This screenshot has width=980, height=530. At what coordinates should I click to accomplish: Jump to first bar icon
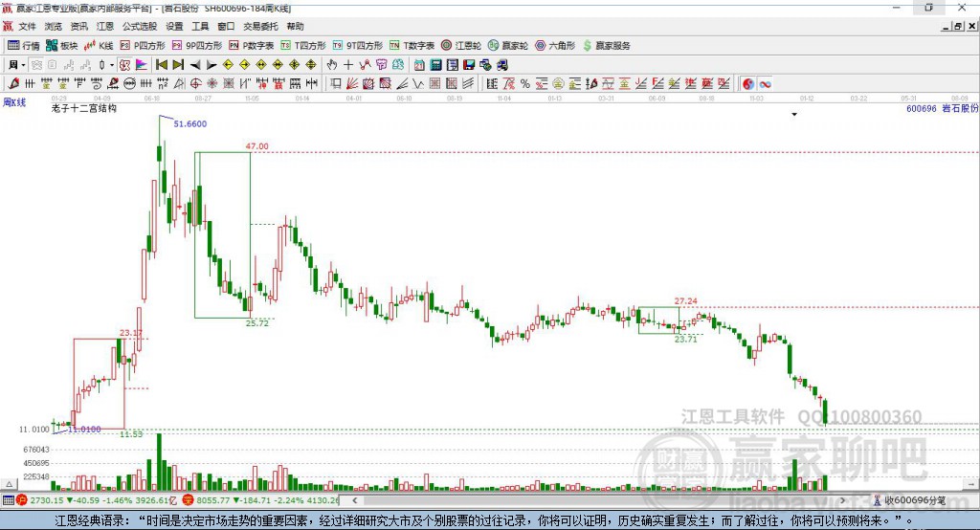pyautogui.click(x=161, y=65)
